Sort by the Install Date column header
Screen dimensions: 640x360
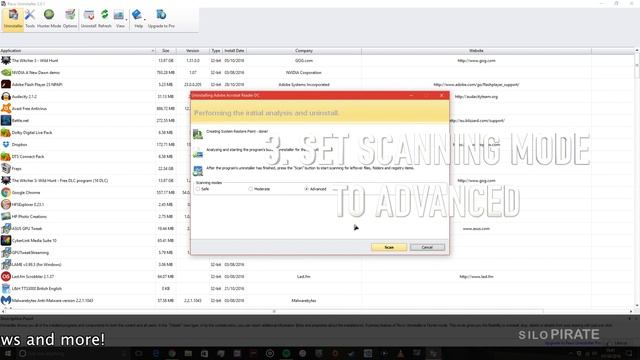(234, 51)
